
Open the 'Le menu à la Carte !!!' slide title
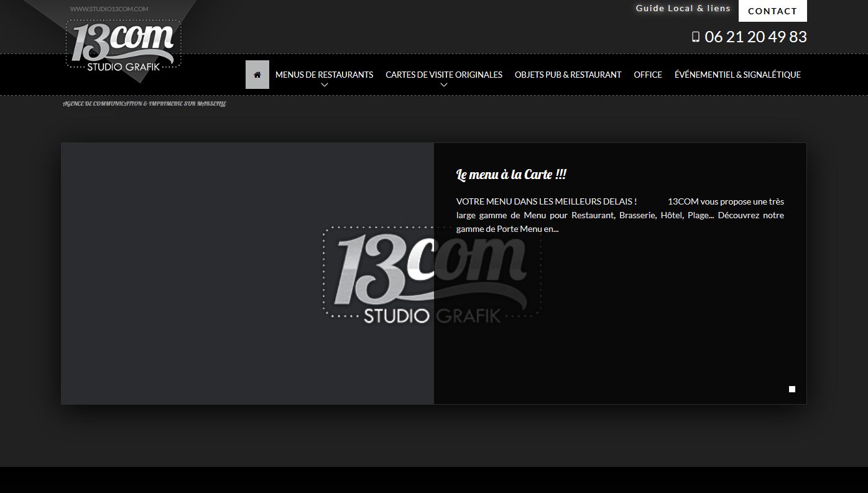pyautogui.click(x=511, y=175)
